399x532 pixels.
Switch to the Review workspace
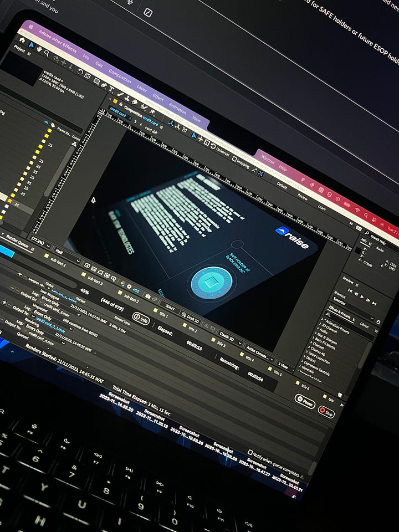click(302, 196)
